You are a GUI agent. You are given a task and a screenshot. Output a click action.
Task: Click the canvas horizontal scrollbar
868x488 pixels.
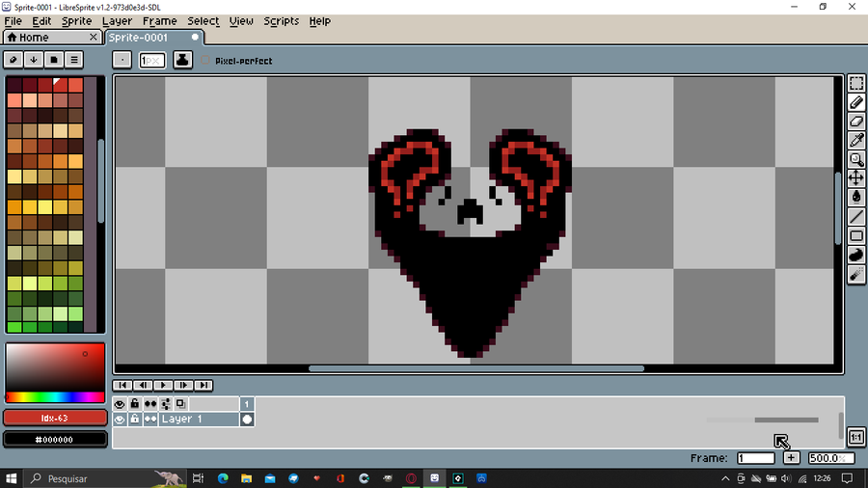pos(476,368)
